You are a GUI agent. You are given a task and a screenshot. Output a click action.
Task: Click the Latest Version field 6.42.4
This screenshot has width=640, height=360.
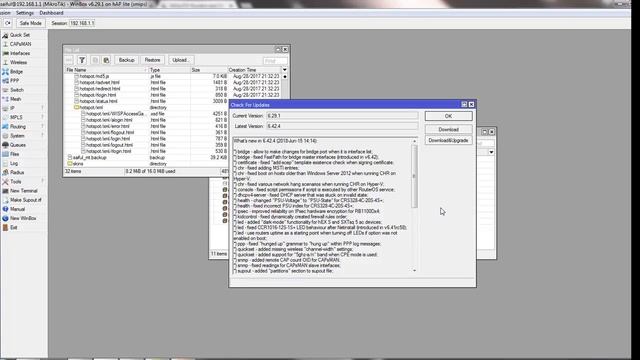coord(342,127)
